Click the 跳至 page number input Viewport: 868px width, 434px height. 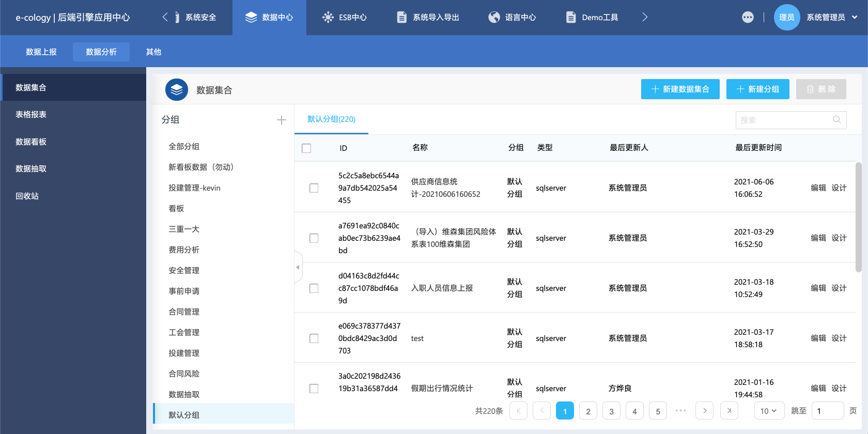(828, 411)
